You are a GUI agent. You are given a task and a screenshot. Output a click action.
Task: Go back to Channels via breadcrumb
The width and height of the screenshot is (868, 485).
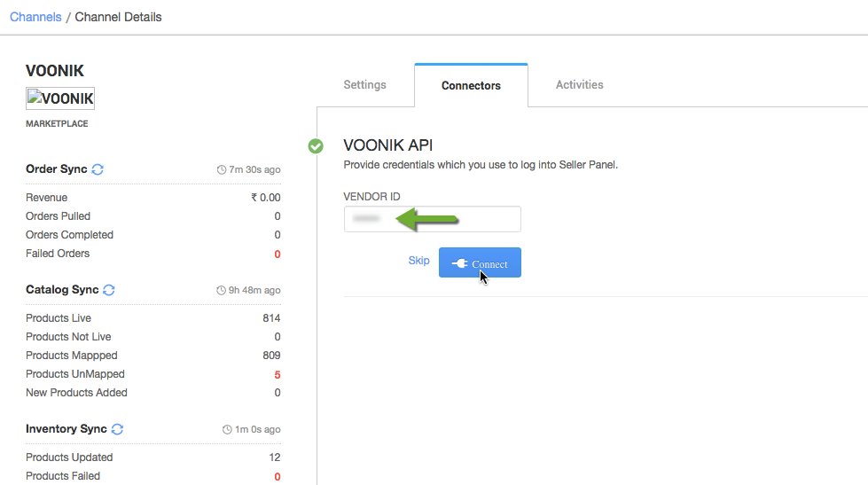coord(35,17)
